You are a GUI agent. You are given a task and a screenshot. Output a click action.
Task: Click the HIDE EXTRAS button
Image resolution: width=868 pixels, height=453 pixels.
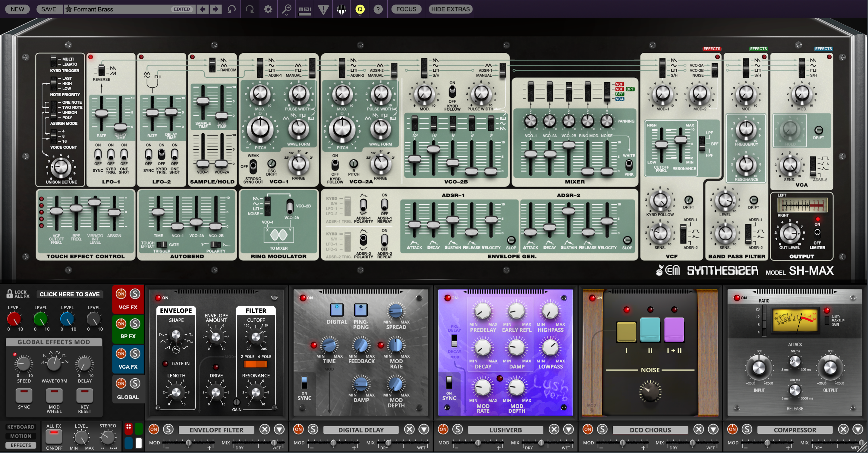pos(450,9)
